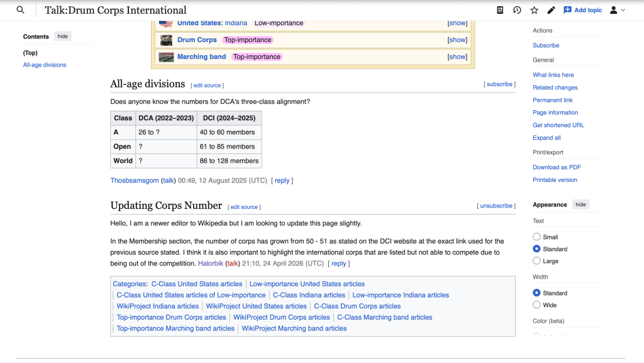644x363 pixels.
Task: Click the Marching band WikiProject thumbnail
Action: (x=166, y=57)
